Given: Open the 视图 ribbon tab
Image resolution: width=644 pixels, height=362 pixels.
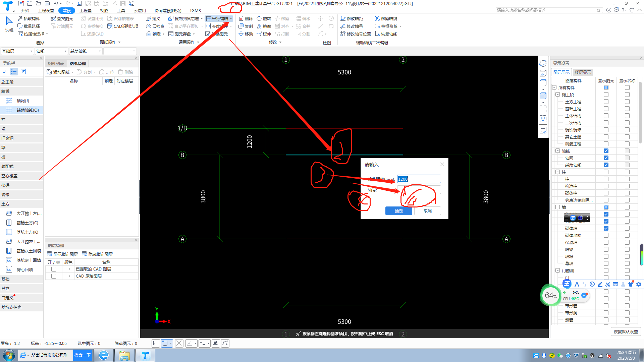Looking at the screenshot, I should pyautogui.click(x=104, y=10).
